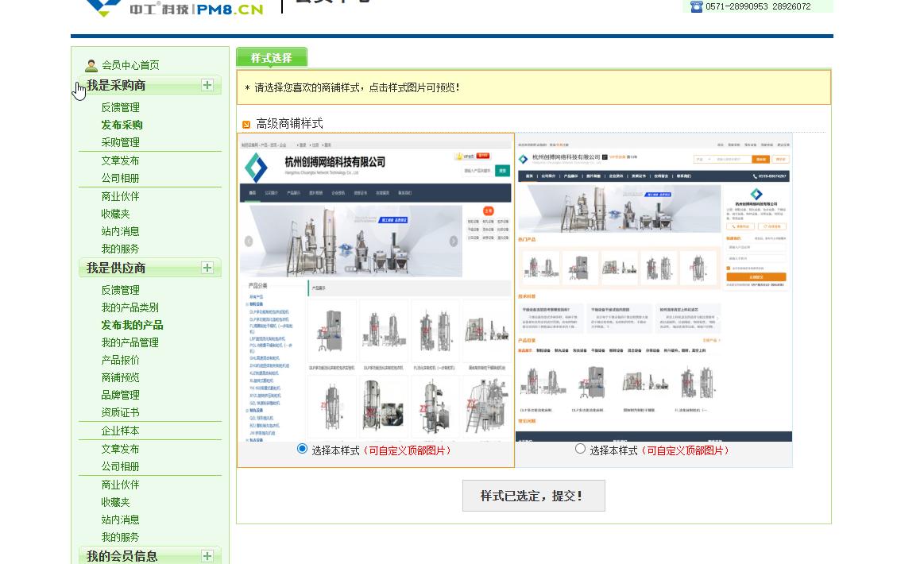Image resolution: width=924 pixels, height=564 pixels.
Task: Open the 会员中心首页 link
Action: 130,65
